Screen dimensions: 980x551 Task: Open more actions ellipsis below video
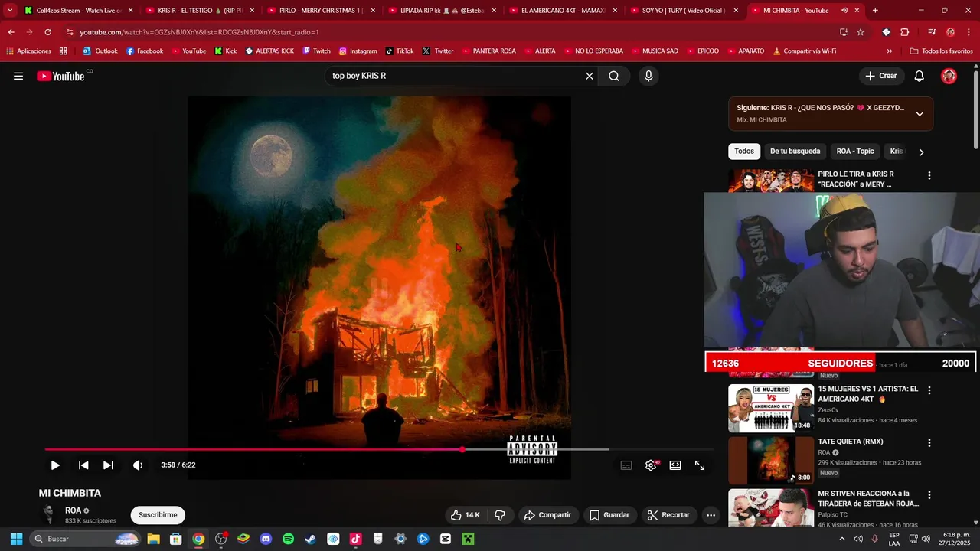coord(710,515)
